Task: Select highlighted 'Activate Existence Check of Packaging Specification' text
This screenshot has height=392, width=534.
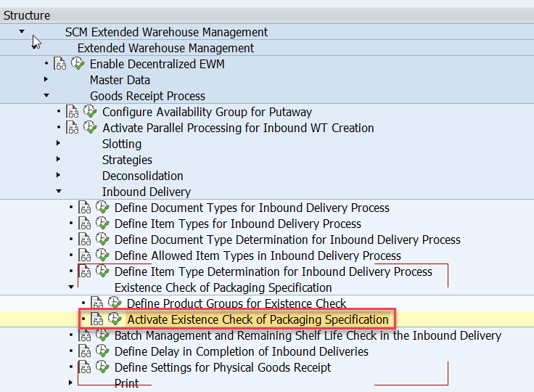Action: [258, 319]
